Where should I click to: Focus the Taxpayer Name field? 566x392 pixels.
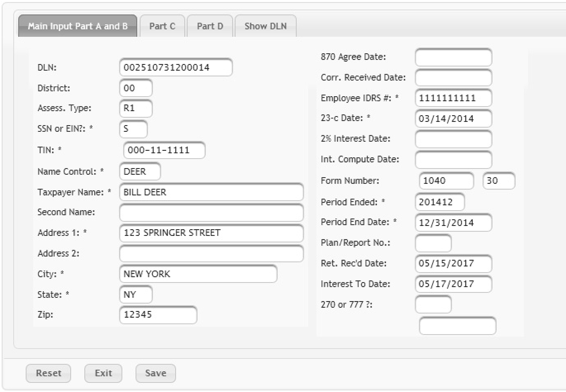point(211,192)
